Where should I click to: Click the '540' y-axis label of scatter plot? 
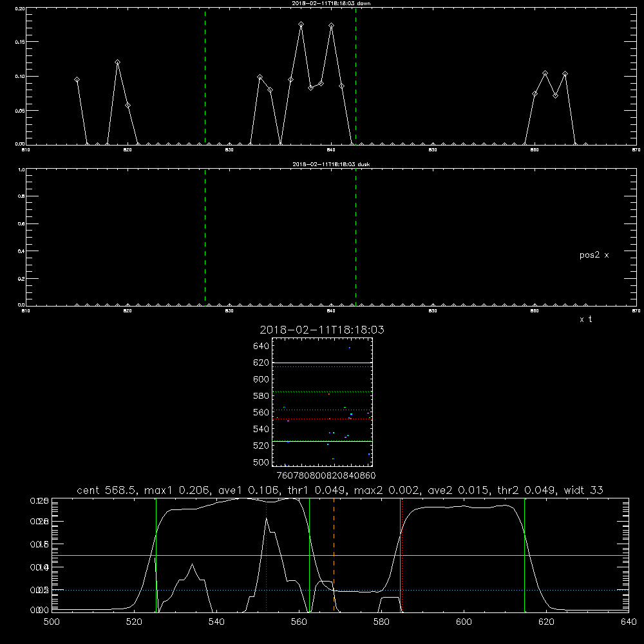coord(261,429)
